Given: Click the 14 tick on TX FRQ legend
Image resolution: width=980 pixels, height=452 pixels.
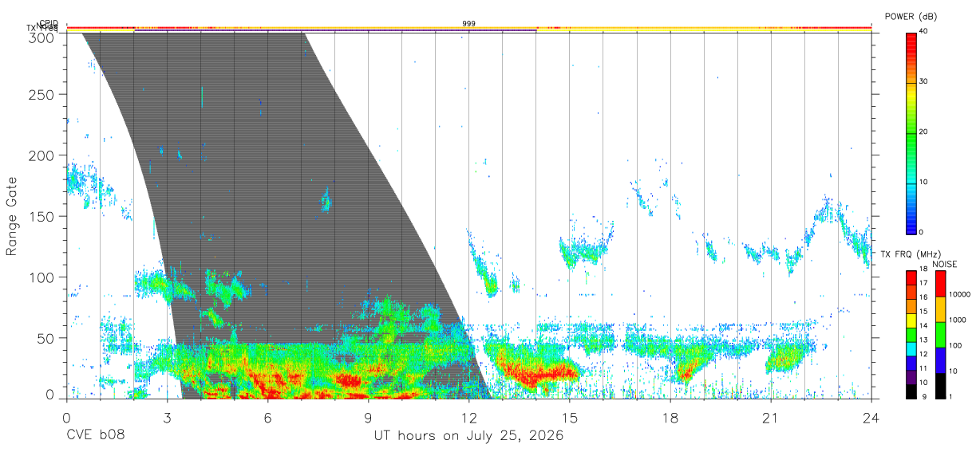Looking at the screenshot, I should tap(923, 326).
